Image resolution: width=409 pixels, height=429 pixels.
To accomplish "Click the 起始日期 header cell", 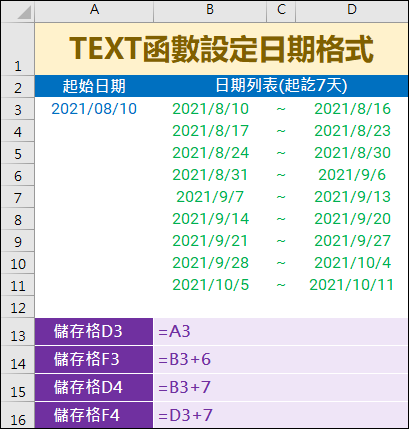I will click(94, 86).
